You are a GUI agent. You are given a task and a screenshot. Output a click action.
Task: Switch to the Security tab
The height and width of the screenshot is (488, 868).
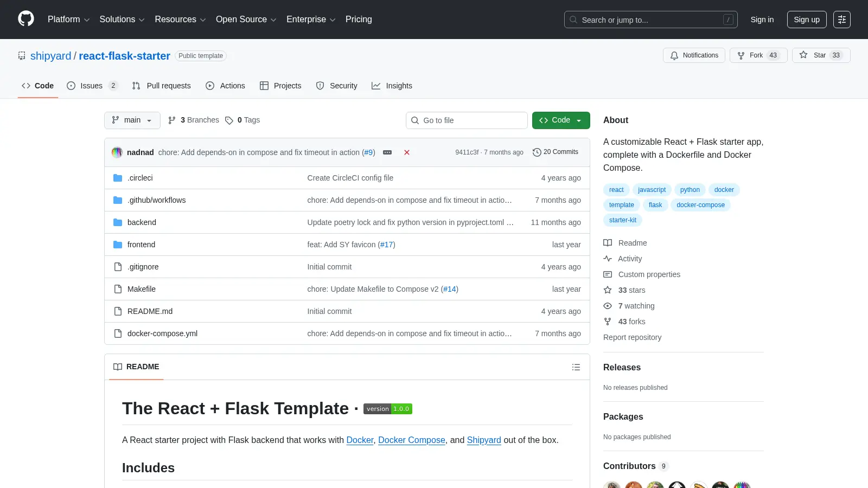coord(337,86)
